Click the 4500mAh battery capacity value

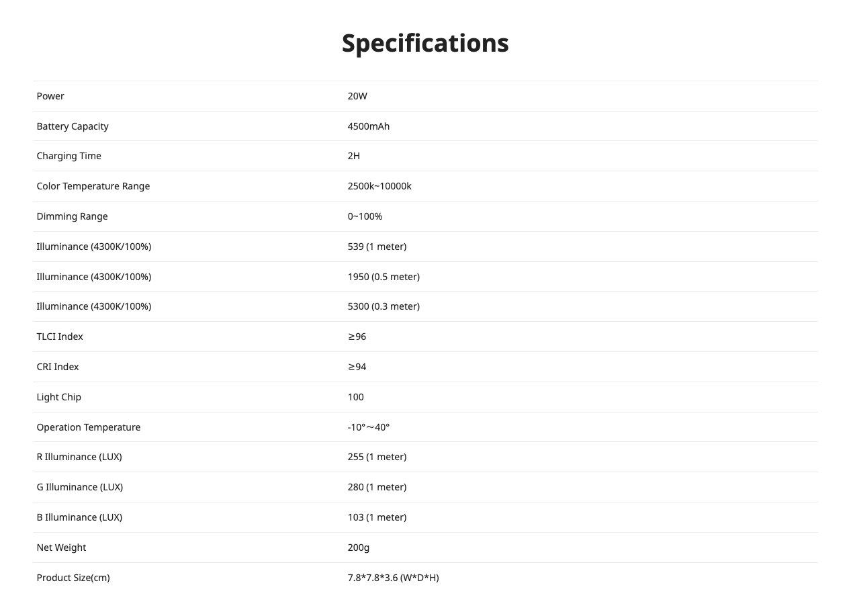coord(369,126)
